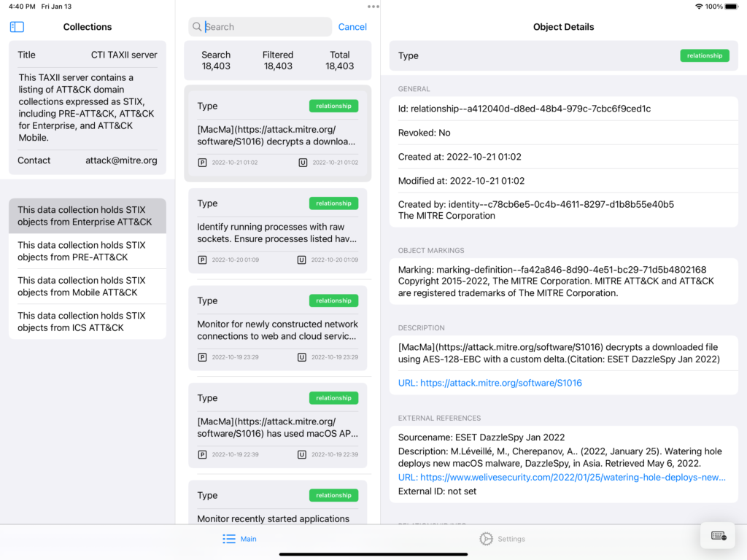This screenshot has width=747, height=560.
Task: Cancel the search
Action: click(352, 27)
